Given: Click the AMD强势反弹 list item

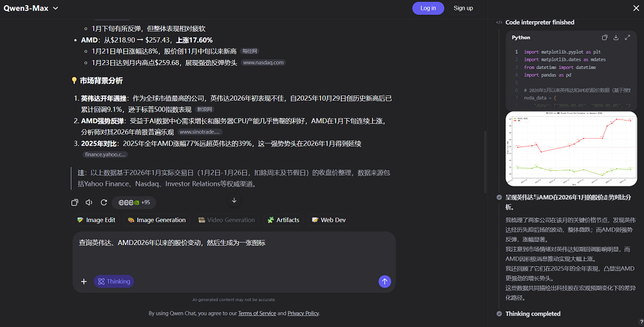Looking at the screenshot, I should coord(233,126).
